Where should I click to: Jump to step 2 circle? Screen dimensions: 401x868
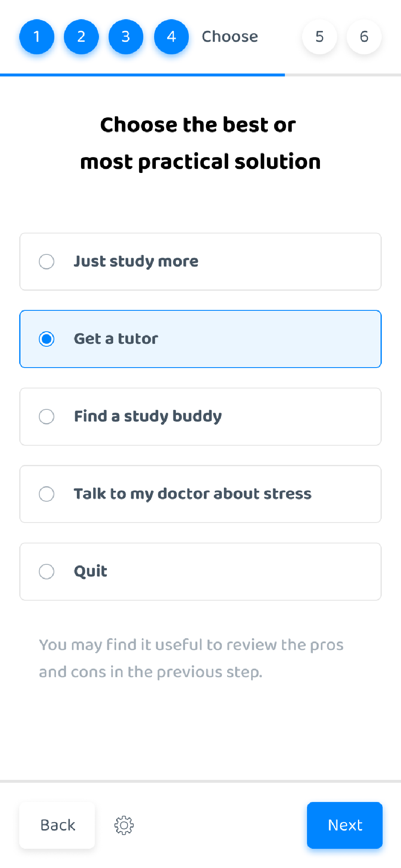pos(81,37)
